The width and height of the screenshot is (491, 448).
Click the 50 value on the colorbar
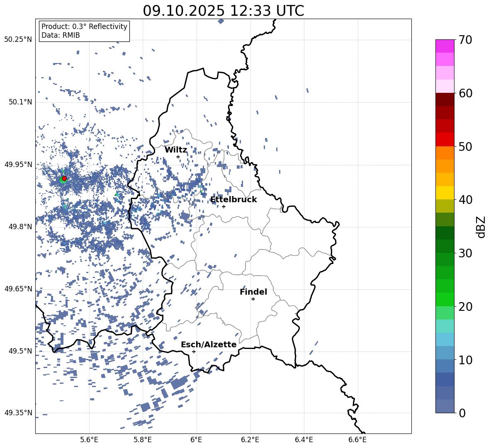pyautogui.click(x=465, y=147)
